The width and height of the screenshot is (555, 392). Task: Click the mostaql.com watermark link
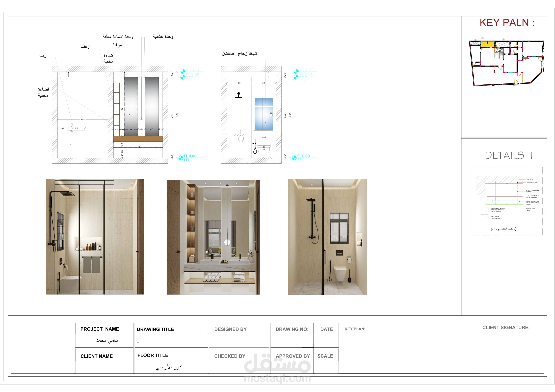pos(277,379)
